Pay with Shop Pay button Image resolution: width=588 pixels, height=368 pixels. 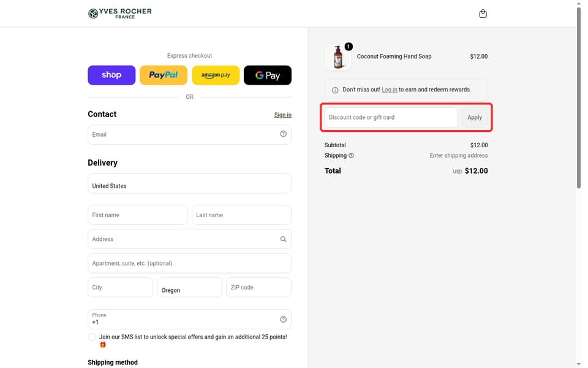click(111, 75)
